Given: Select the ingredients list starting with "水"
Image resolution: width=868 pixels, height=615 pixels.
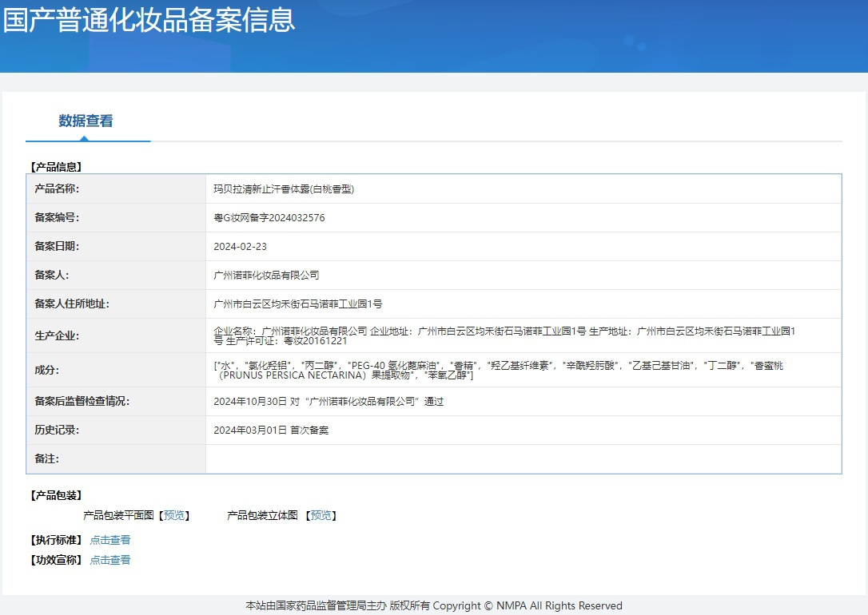Looking at the screenshot, I should point(498,370).
